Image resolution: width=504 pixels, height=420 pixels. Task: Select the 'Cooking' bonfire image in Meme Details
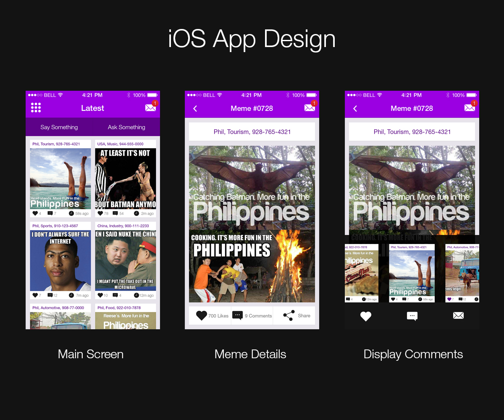click(x=252, y=266)
